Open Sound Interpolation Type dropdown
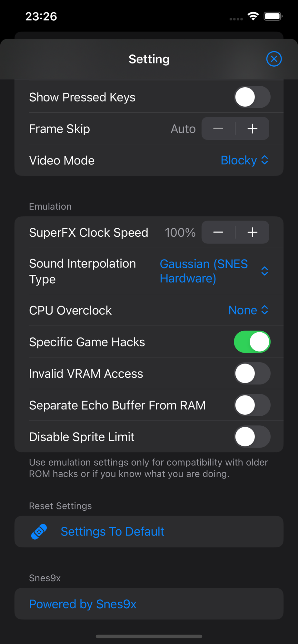 (x=214, y=271)
